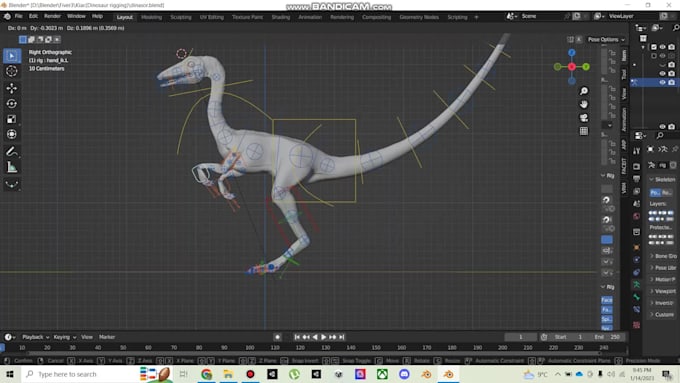The image size is (680, 383).
Task: Open the World properties tab icon
Action: coord(636,216)
